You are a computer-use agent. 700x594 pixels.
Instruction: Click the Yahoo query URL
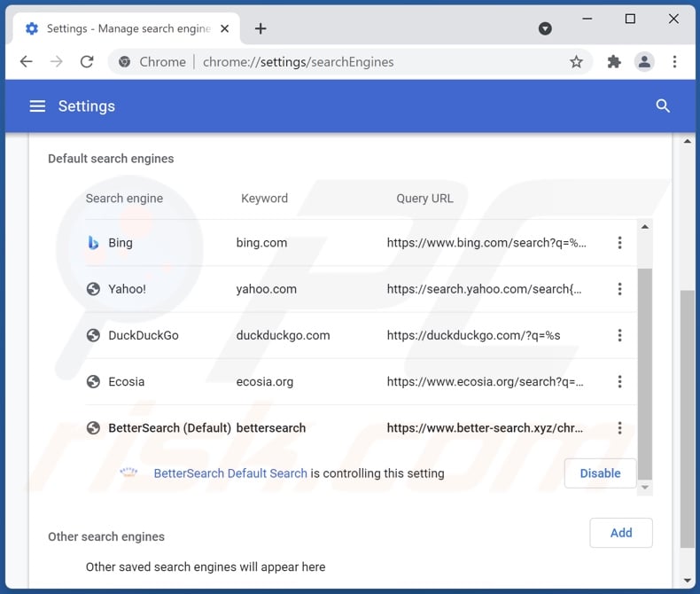(484, 289)
